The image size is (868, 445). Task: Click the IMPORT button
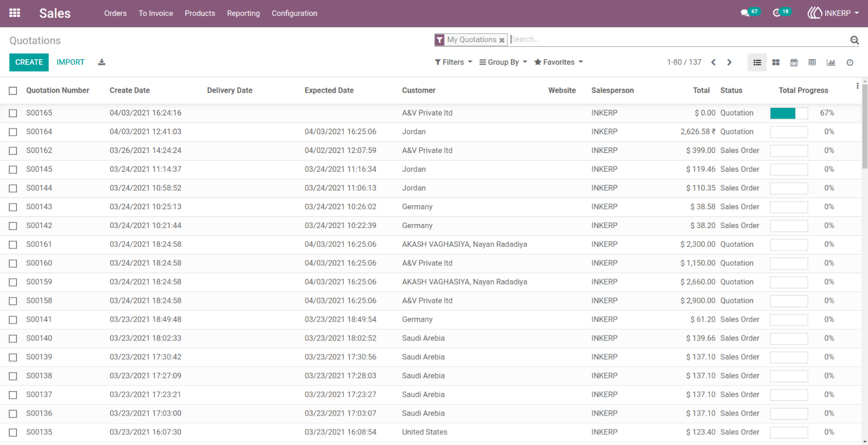70,62
